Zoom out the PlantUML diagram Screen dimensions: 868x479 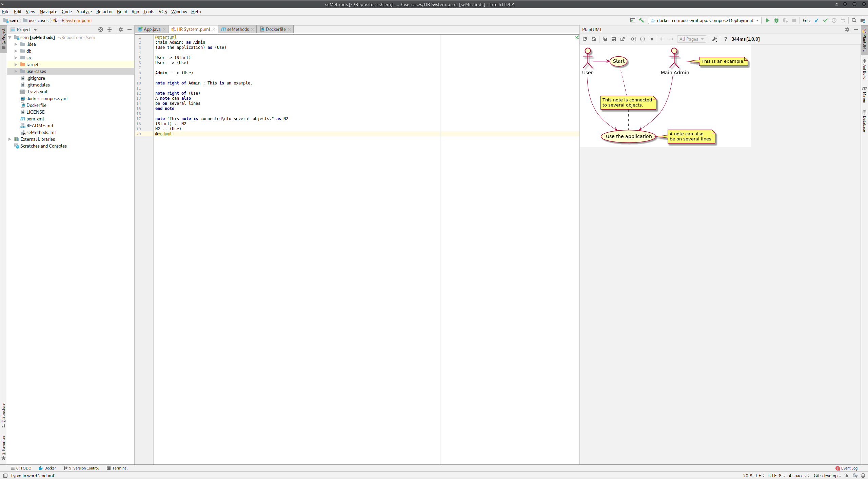(642, 39)
